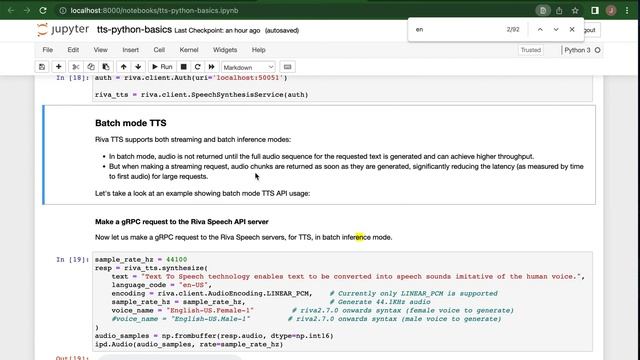Move selected cell down arrow

[138, 67]
